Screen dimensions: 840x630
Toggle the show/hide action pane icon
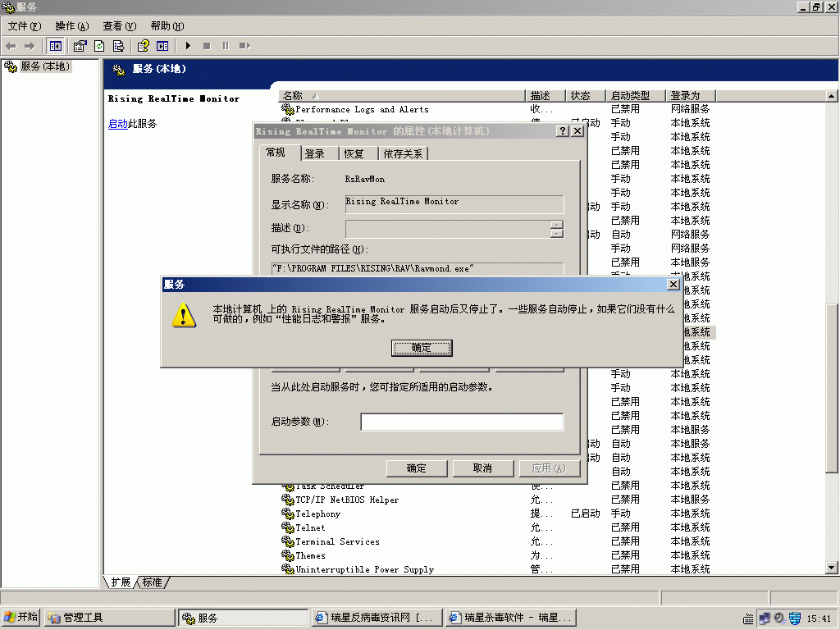pyautogui.click(x=162, y=46)
